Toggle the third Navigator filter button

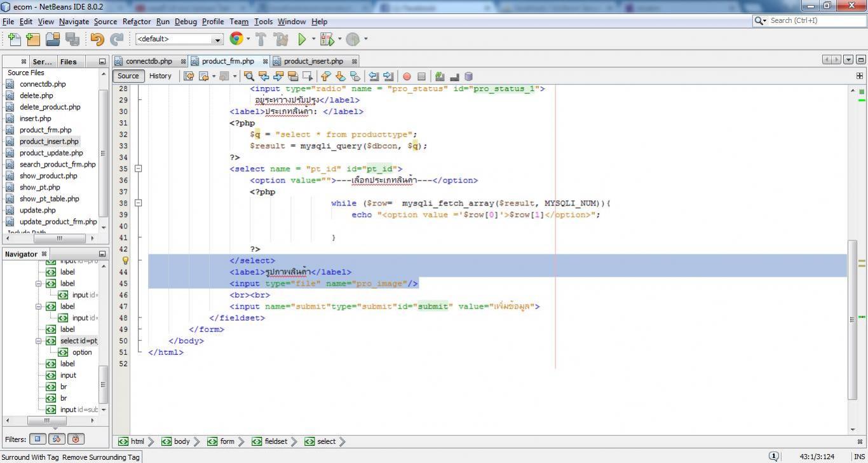coord(76,439)
